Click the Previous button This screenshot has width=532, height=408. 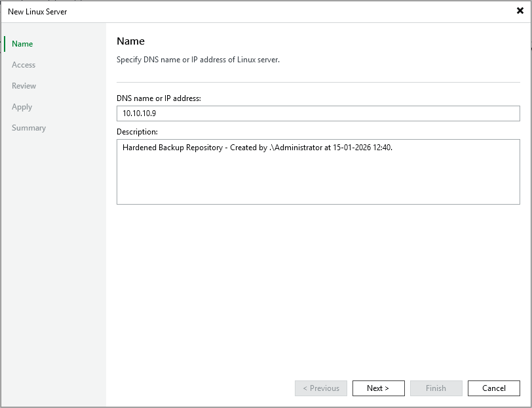pyautogui.click(x=321, y=388)
